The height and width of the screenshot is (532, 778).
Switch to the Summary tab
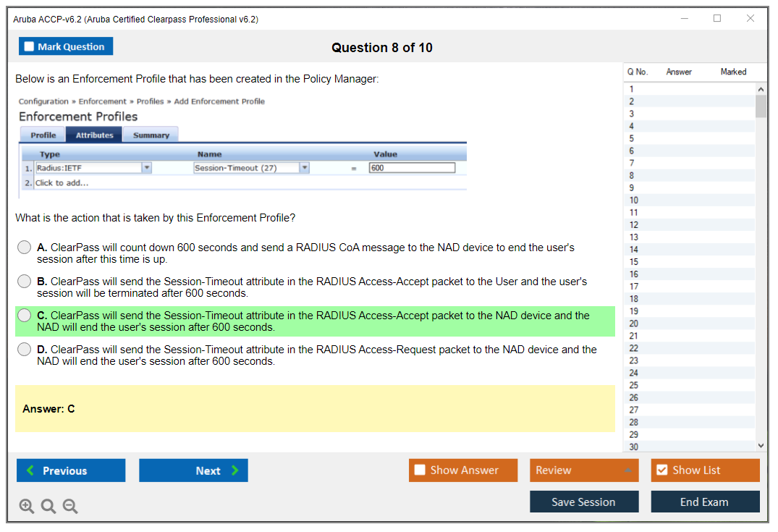(151, 135)
